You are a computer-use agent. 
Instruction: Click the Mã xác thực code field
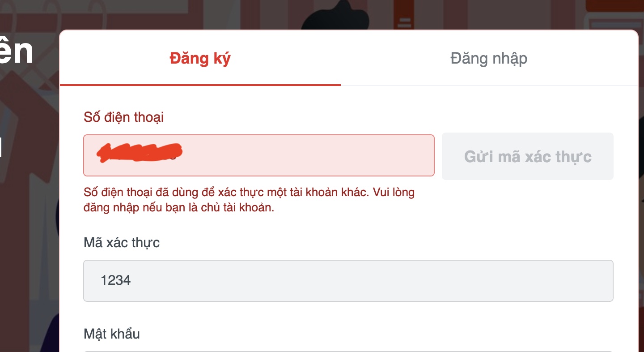[348, 281]
